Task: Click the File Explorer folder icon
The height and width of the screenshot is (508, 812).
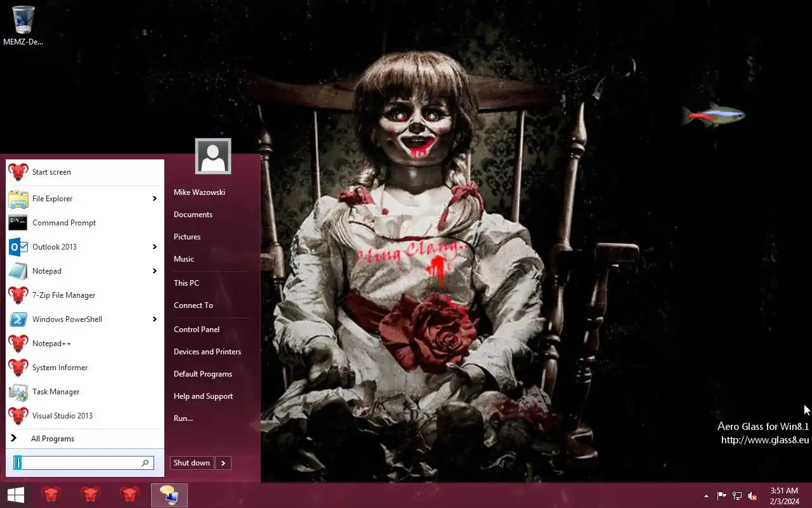Action: click(x=18, y=199)
